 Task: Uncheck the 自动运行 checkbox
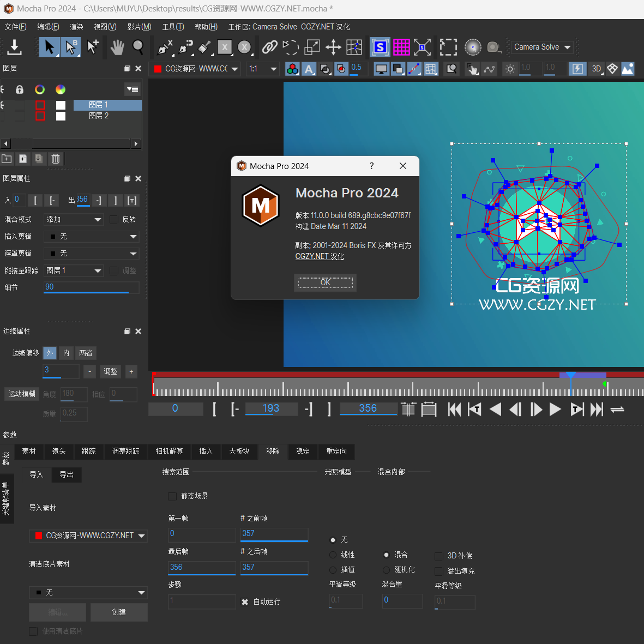tap(245, 602)
